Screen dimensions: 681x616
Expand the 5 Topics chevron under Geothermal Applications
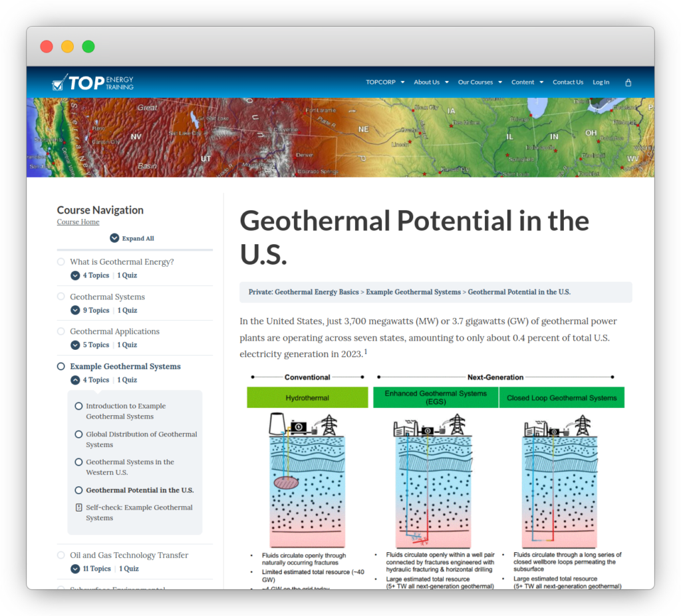[75, 345]
